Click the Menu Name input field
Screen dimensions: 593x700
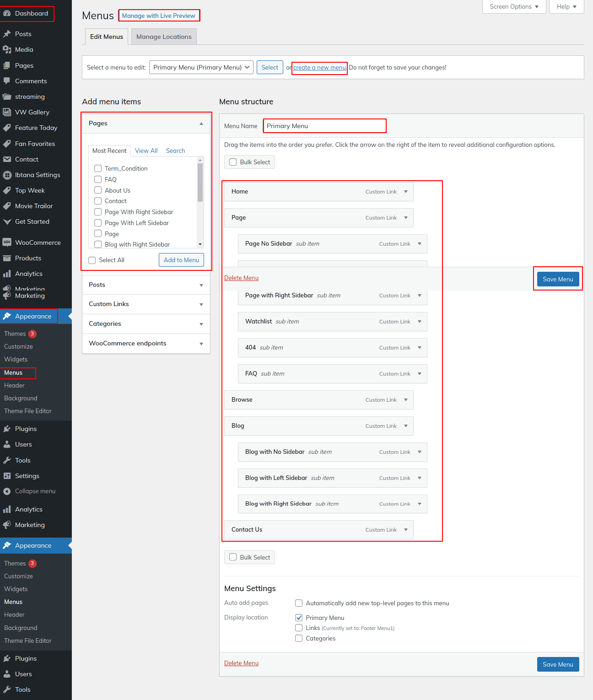(324, 126)
